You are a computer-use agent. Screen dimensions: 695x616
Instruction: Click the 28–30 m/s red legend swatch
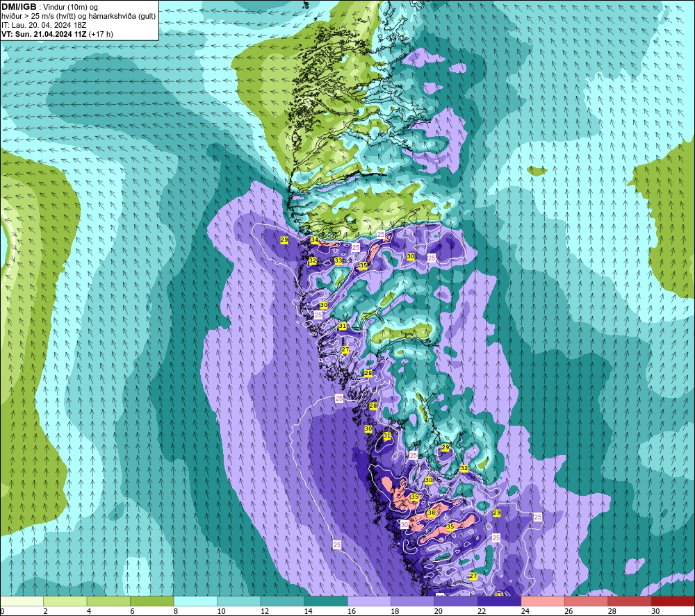click(x=630, y=601)
